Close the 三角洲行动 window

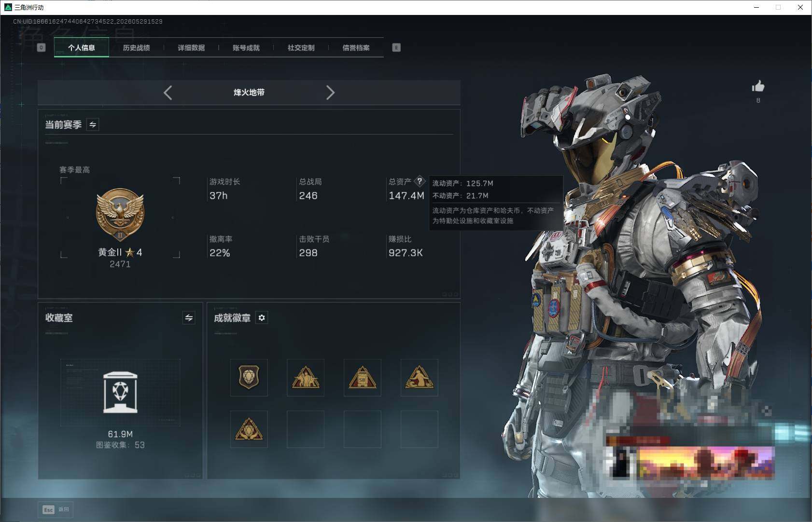tap(800, 7)
